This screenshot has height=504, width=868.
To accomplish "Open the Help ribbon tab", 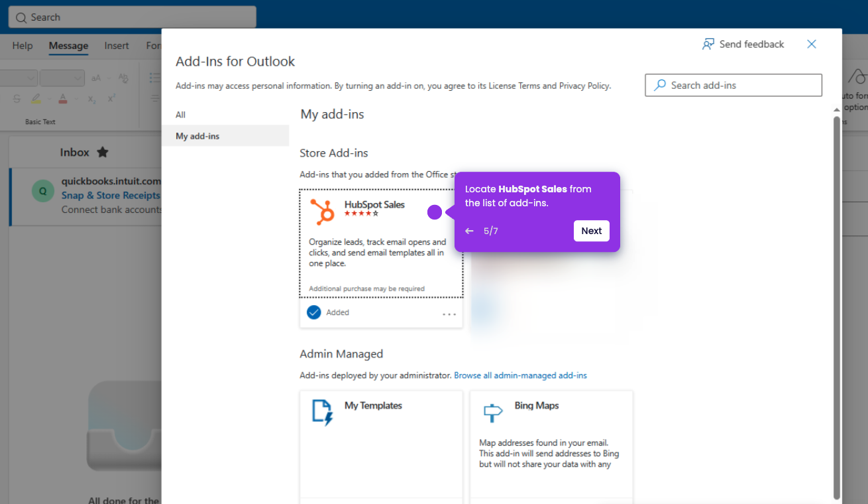I will (x=23, y=46).
